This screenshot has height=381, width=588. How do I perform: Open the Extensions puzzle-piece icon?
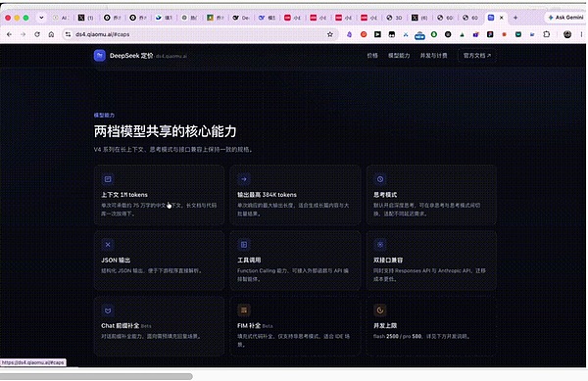pos(547,34)
